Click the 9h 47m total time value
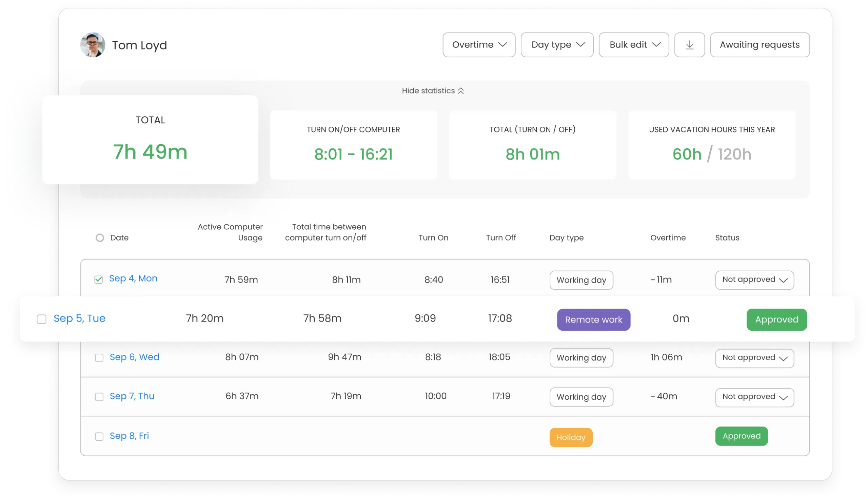Screen dimensions: 868x499 pyautogui.click(x=345, y=357)
